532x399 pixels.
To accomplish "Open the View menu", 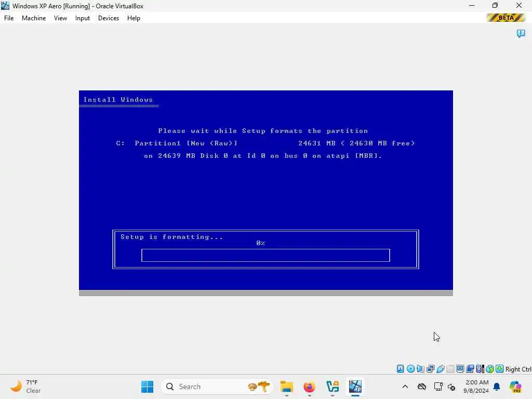I will 60,18.
